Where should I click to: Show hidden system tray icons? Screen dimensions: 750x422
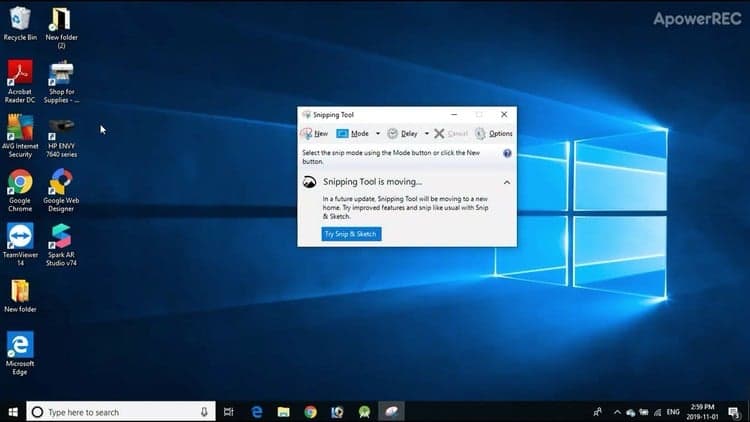(617, 412)
